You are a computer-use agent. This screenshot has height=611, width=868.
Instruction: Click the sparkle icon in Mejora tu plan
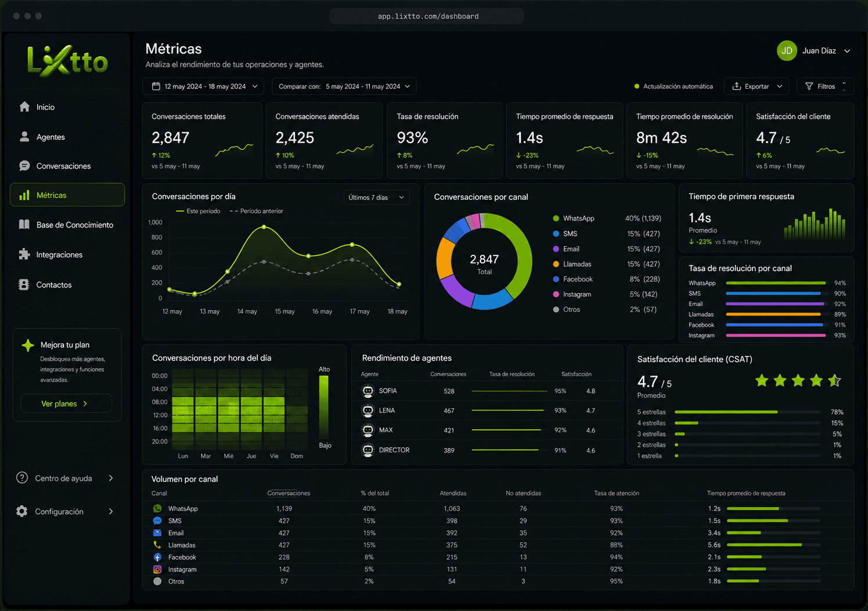click(28, 345)
